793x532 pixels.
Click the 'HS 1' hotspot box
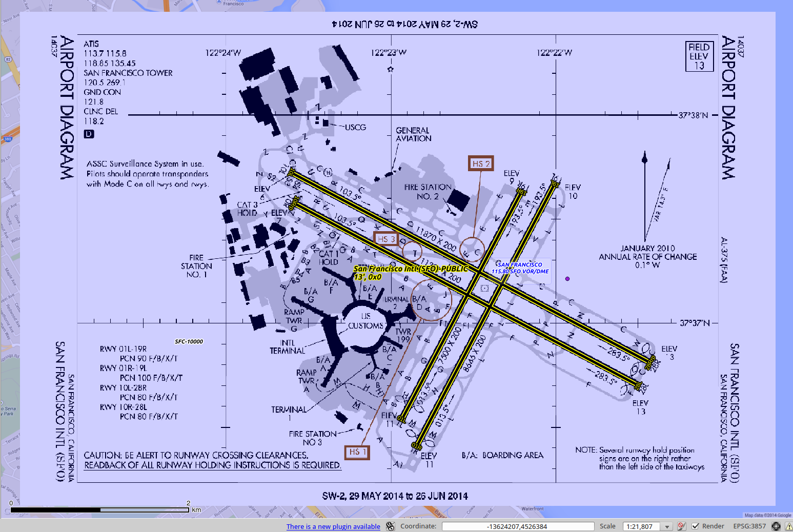[x=357, y=452]
